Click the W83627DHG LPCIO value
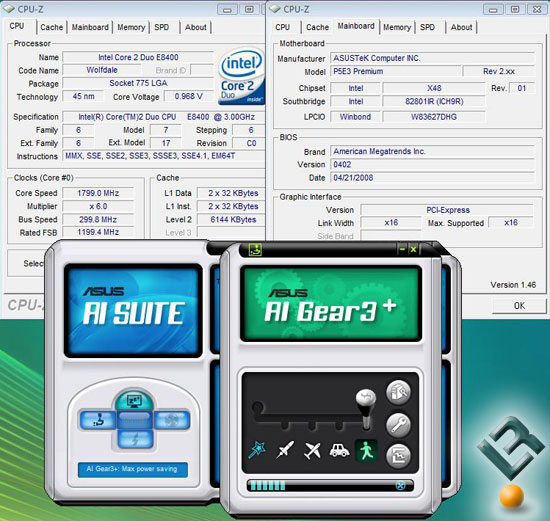 click(x=434, y=117)
